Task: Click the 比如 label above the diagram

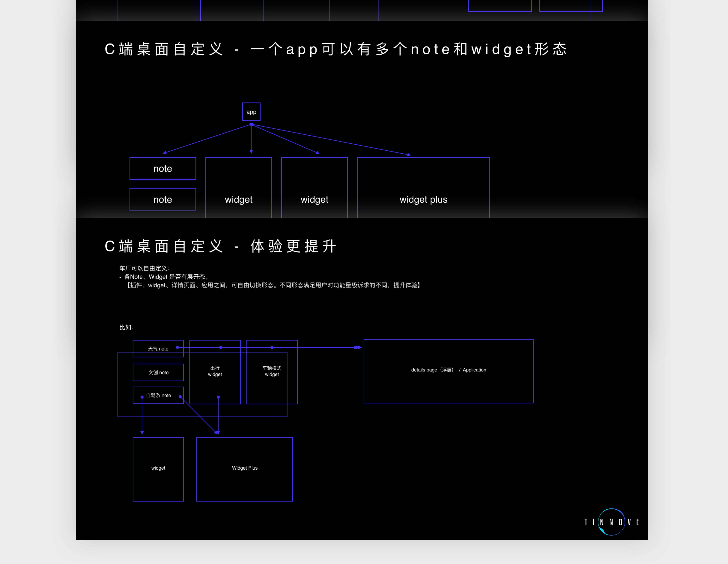Action: pos(126,327)
